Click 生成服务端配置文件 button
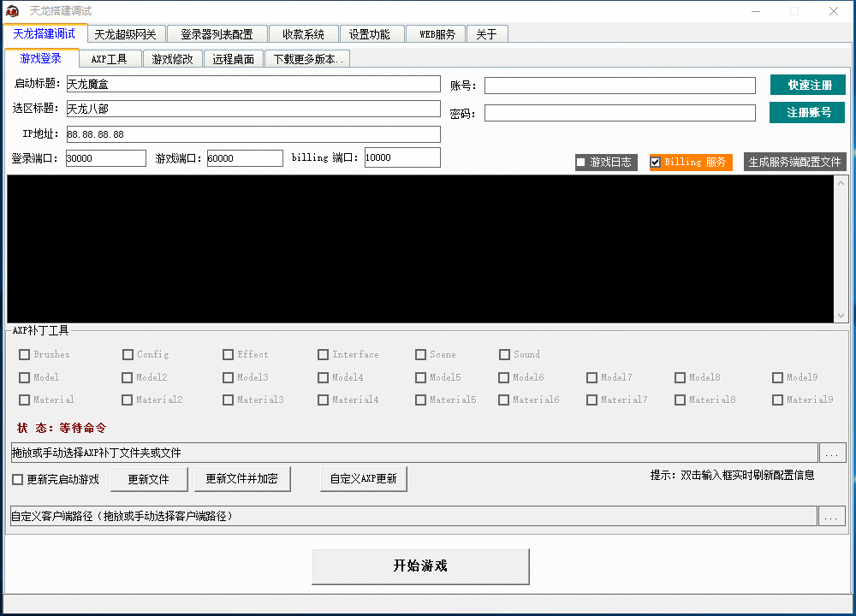 (x=795, y=162)
